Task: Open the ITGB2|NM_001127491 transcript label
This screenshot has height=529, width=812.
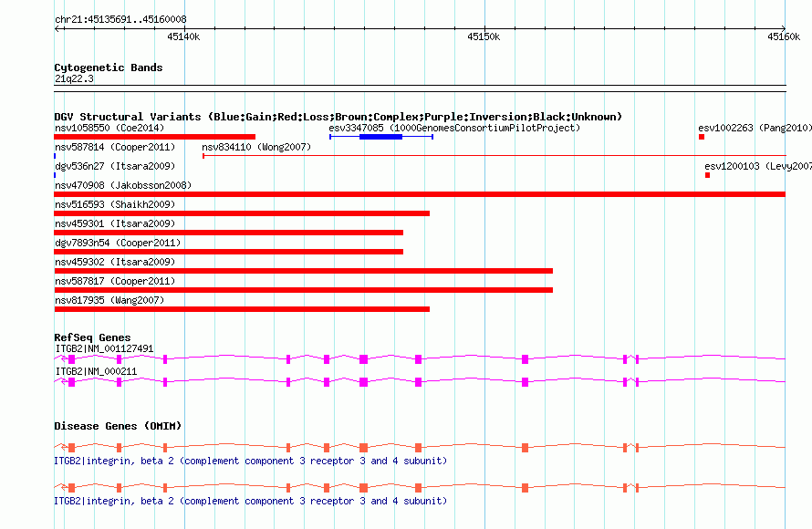Action: (104, 349)
